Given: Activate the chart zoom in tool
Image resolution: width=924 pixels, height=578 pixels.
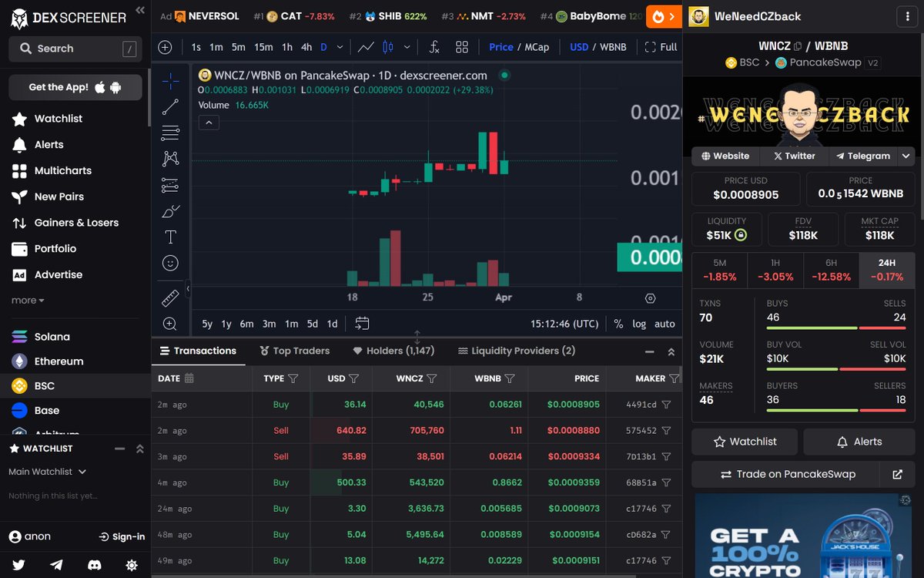Looking at the screenshot, I should coord(170,324).
